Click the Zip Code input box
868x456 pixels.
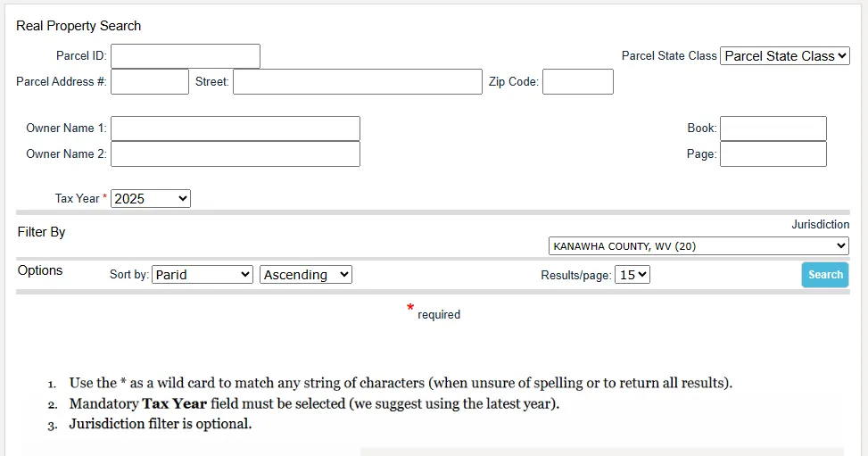[x=577, y=82]
